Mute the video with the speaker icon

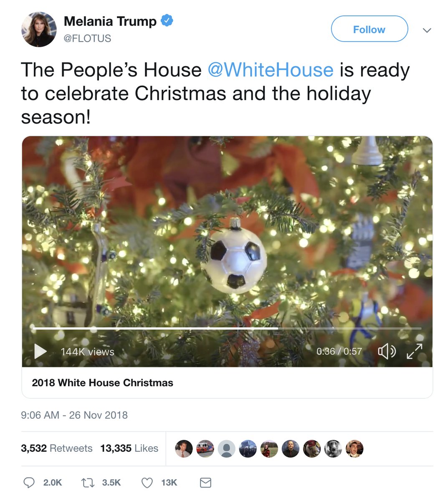tap(386, 351)
